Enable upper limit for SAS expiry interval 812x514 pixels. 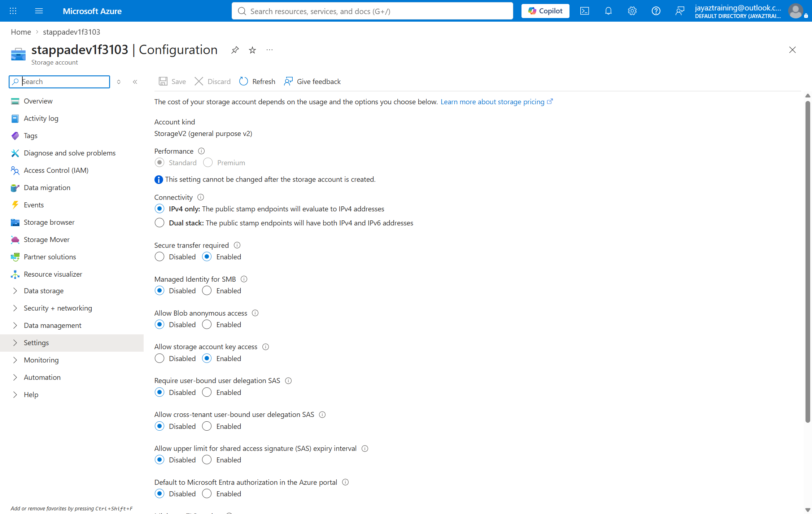(207, 460)
